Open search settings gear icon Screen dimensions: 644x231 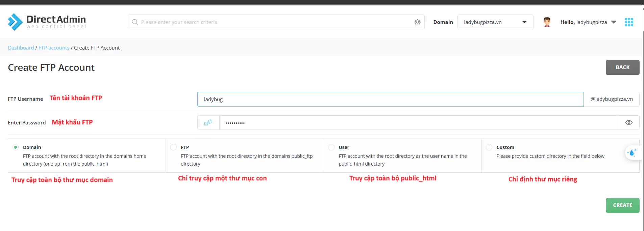click(x=418, y=22)
